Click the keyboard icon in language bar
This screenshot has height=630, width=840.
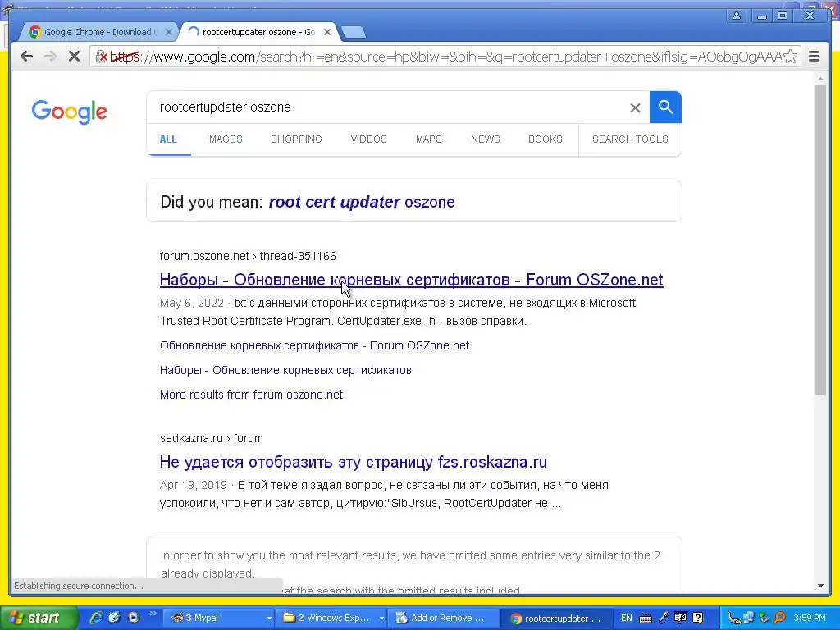click(646, 619)
